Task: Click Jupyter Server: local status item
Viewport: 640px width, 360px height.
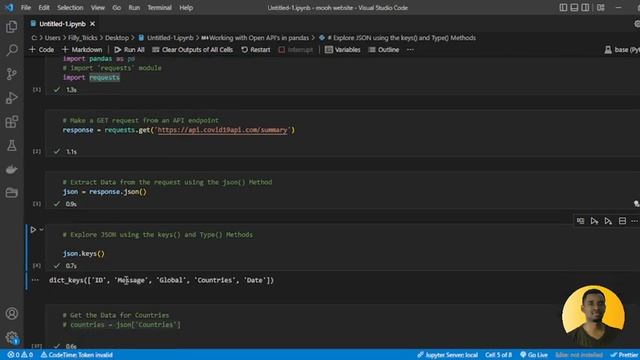Action: pos(447,355)
